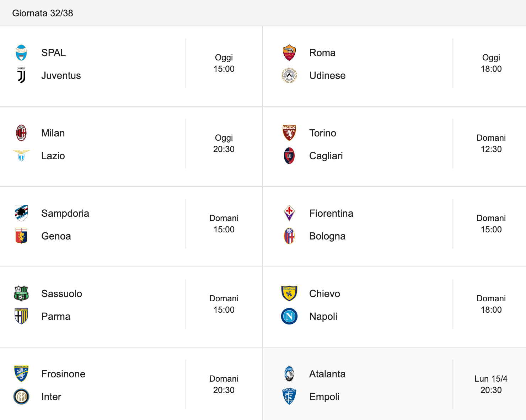
Task: Click the Empoli club crest
Action: [289, 397]
